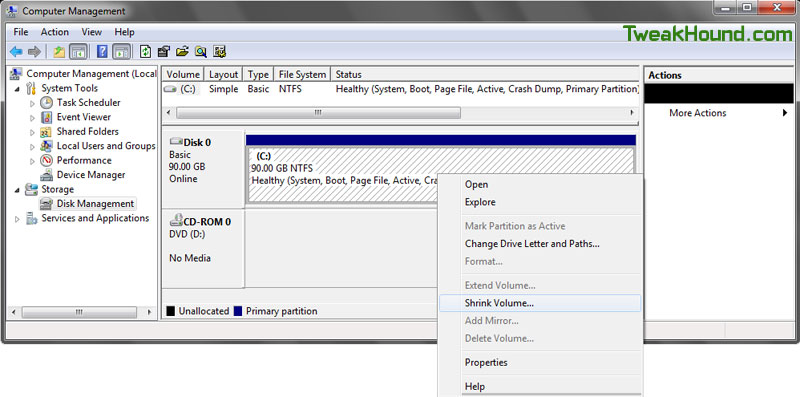This screenshot has height=397, width=800.
Task: Collapse the System Tools tree node
Action: pyautogui.click(x=17, y=89)
